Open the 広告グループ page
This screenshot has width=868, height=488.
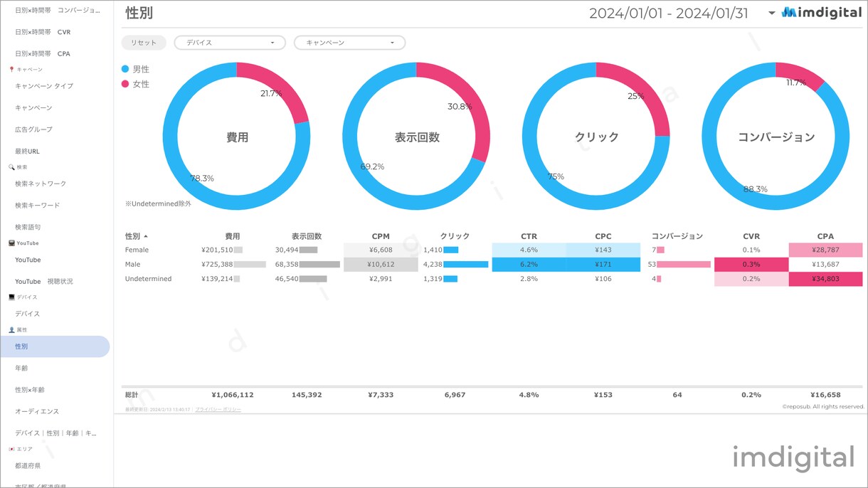33,129
